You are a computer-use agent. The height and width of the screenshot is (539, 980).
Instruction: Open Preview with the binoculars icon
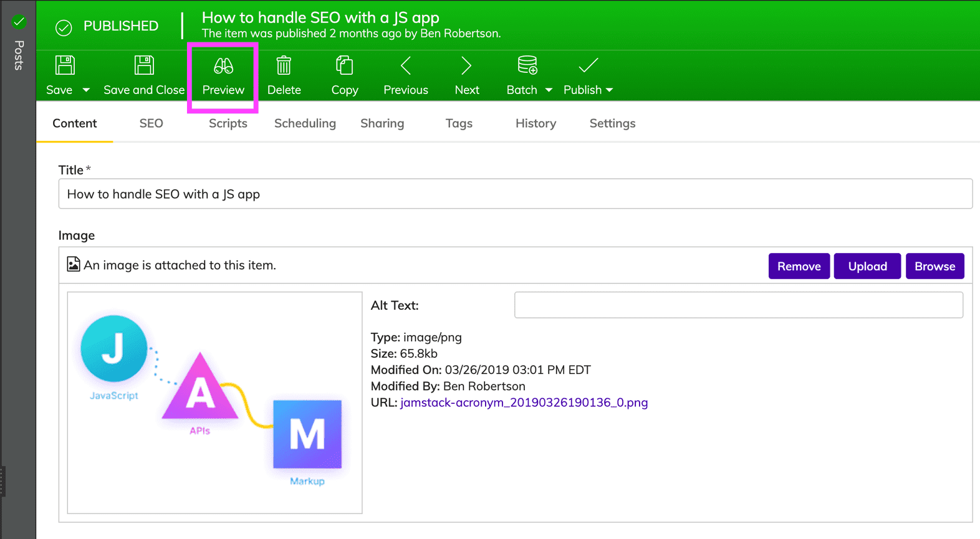click(x=223, y=66)
